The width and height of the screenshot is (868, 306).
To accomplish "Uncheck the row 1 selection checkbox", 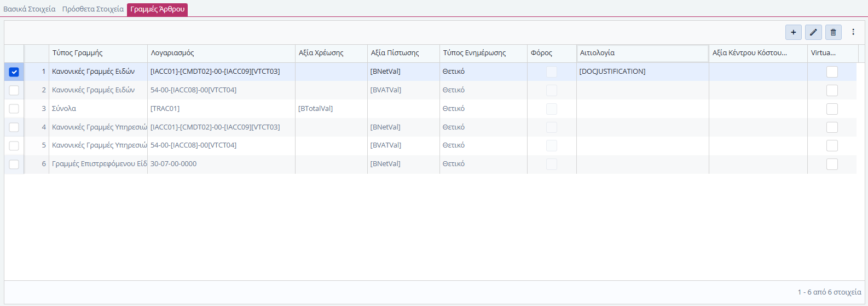I will pyautogui.click(x=14, y=72).
